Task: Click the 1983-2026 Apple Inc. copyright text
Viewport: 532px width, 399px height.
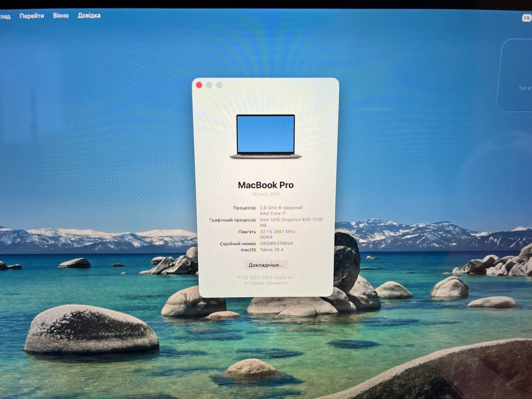Action: 266,278
